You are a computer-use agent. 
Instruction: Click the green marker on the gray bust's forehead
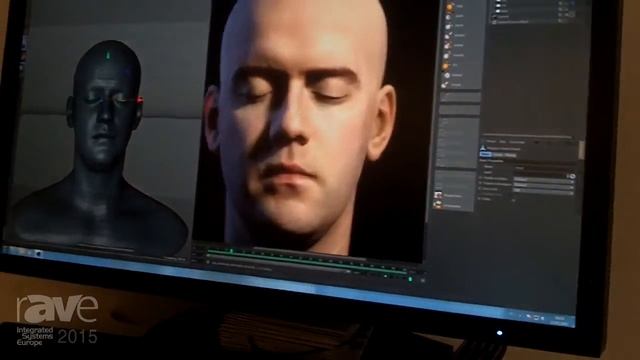point(108,55)
